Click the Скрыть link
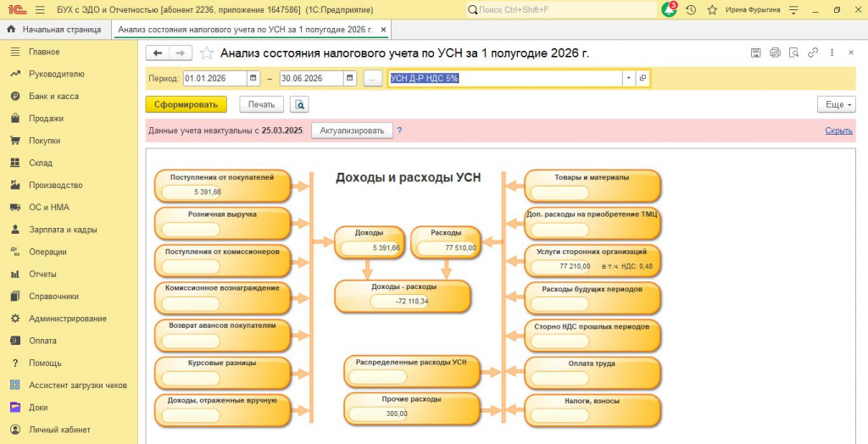The image size is (868, 444). tap(838, 130)
